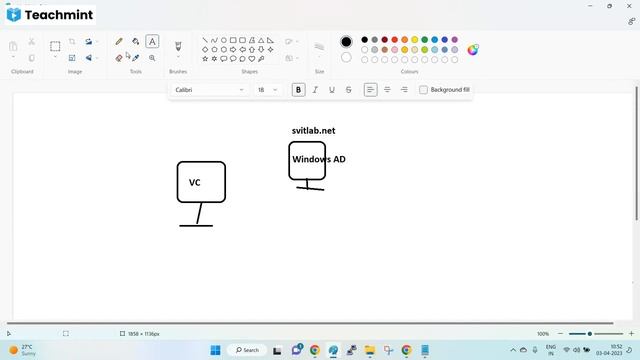This screenshot has width=640, height=360.
Task: Open the weather widget showing Sunny
Action: (x=23, y=350)
